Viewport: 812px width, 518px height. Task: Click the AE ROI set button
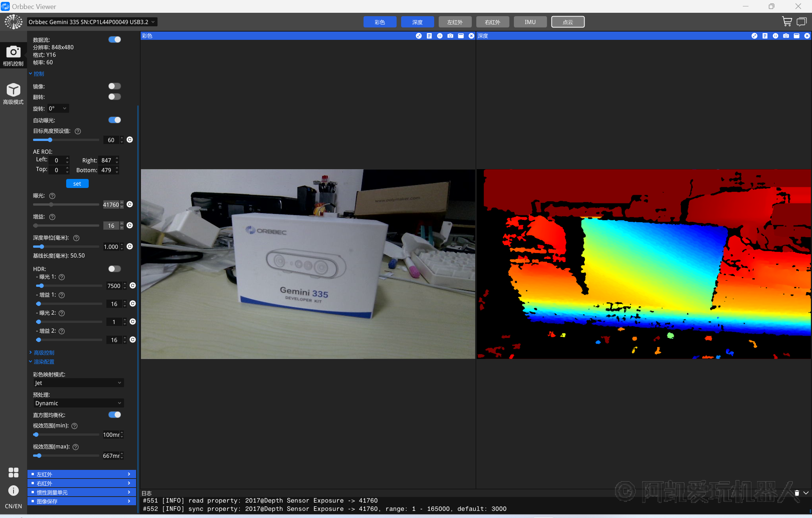77,183
